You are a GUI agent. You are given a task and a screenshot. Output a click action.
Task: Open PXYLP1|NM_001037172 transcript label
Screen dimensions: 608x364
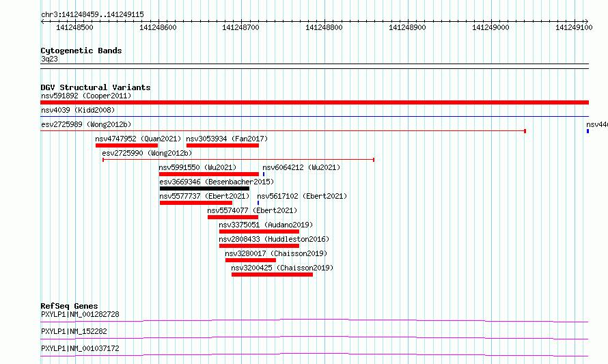(x=80, y=348)
